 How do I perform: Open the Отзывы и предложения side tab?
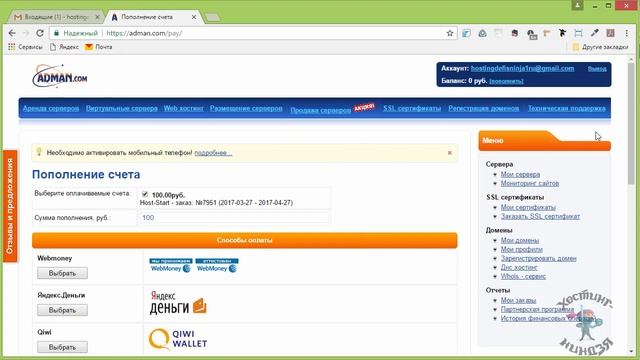tap(10, 206)
